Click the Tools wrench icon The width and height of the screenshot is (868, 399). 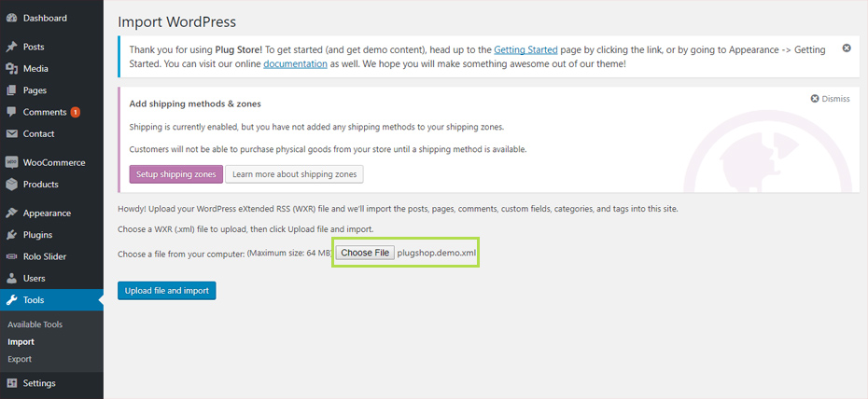(11, 300)
